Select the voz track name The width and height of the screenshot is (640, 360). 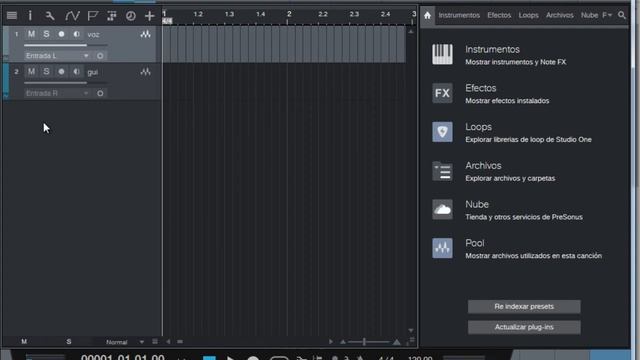coord(93,35)
